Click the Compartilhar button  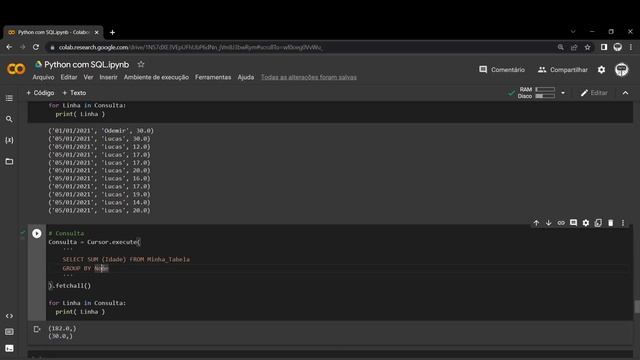point(562,70)
